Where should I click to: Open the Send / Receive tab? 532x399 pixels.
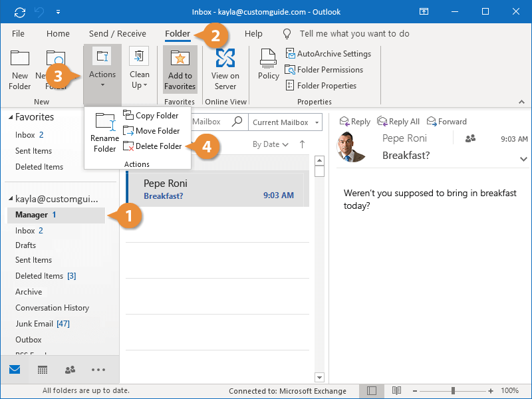tap(118, 34)
